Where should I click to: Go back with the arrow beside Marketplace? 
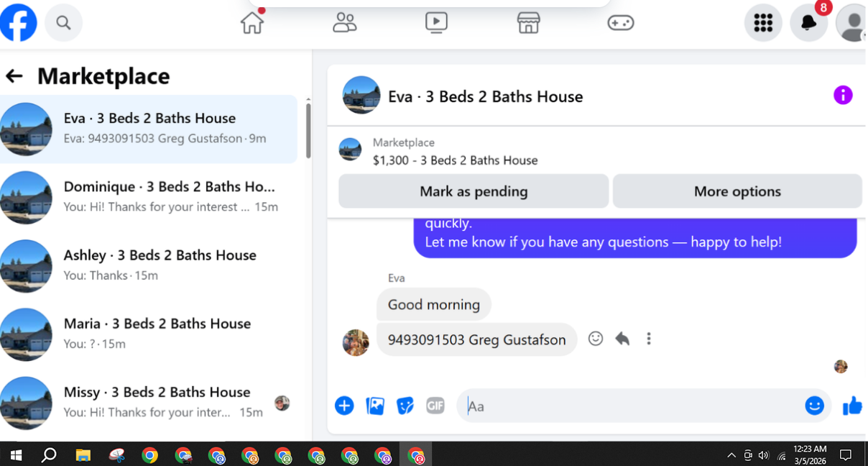tap(14, 76)
